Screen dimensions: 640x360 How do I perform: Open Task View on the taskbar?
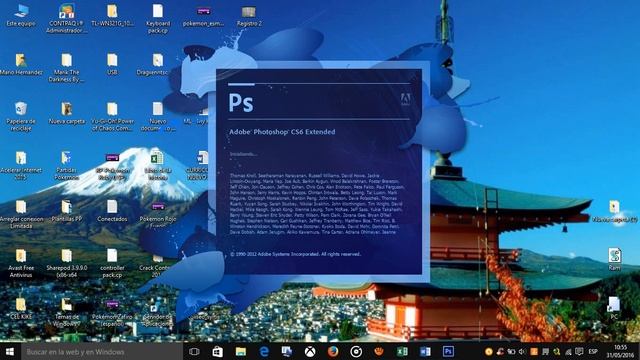(194, 351)
